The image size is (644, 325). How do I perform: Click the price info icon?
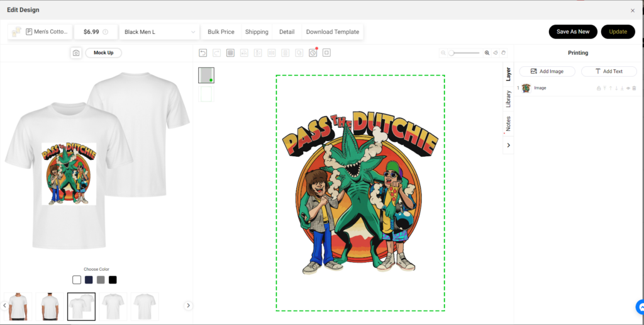pyautogui.click(x=106, y=31)
